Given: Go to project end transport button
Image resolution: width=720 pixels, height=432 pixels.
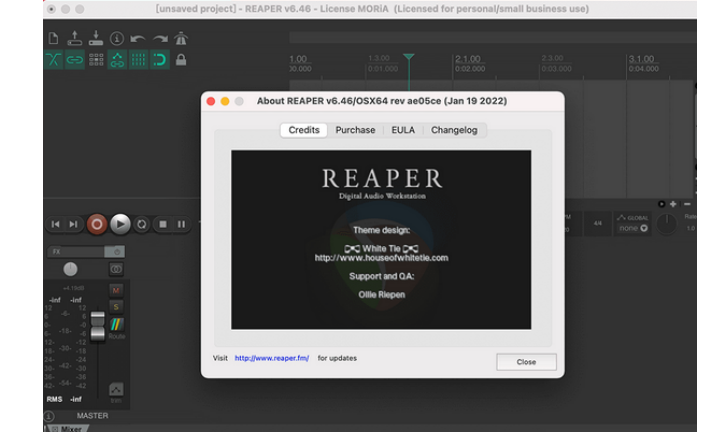Looking at the screenshot, I should [x=73, y=224].
